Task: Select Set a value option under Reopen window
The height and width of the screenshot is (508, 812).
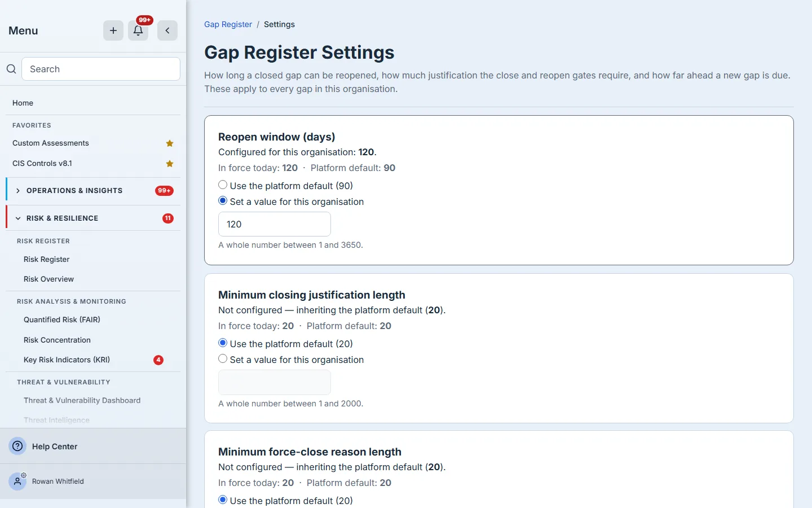Action: point(223,200)
